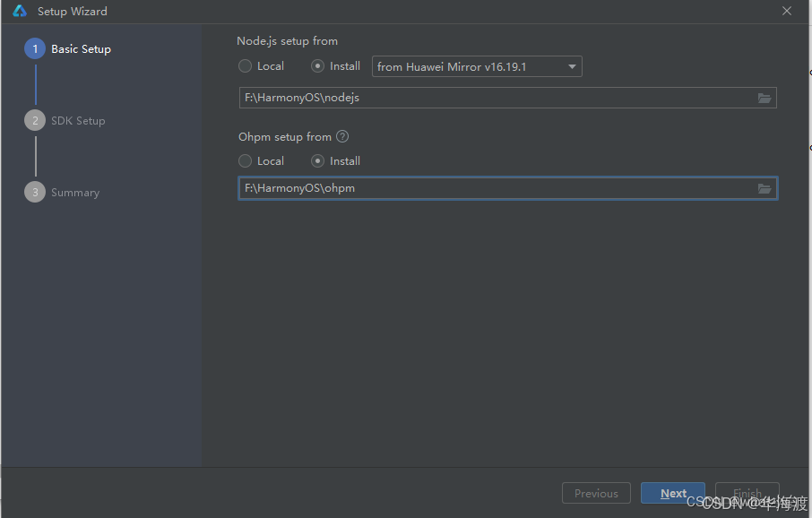This screenshot has height=518, width=812.
Task: Click the Next button
Action: coord(673,493)
